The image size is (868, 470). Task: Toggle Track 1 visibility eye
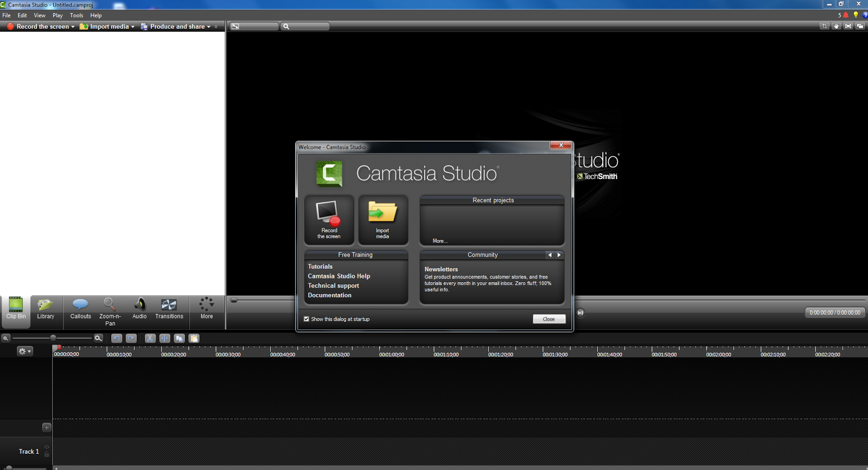pyautogui.click(x=47, y=447)
